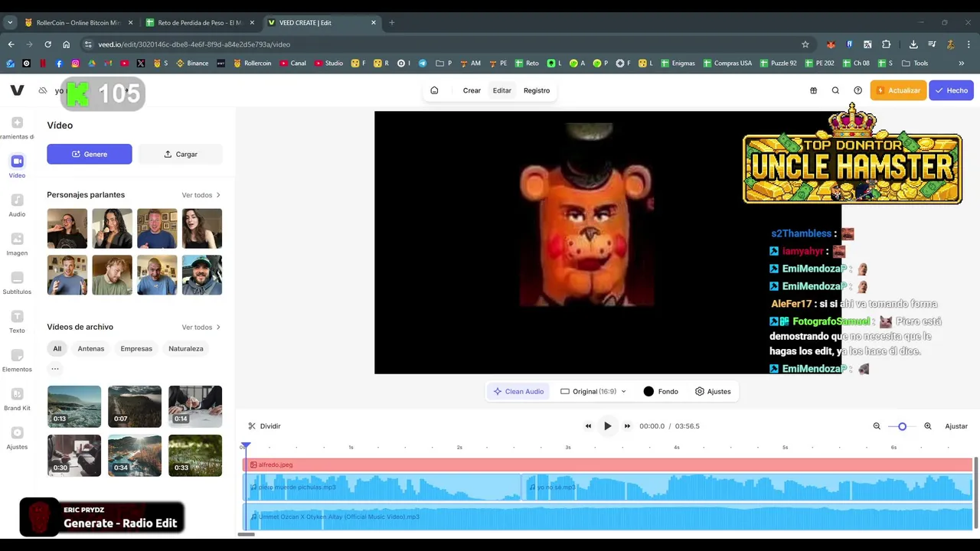The image size is (980, 551).
Task: Skip forward in the timeline
Action: click(x=627, y=426)
